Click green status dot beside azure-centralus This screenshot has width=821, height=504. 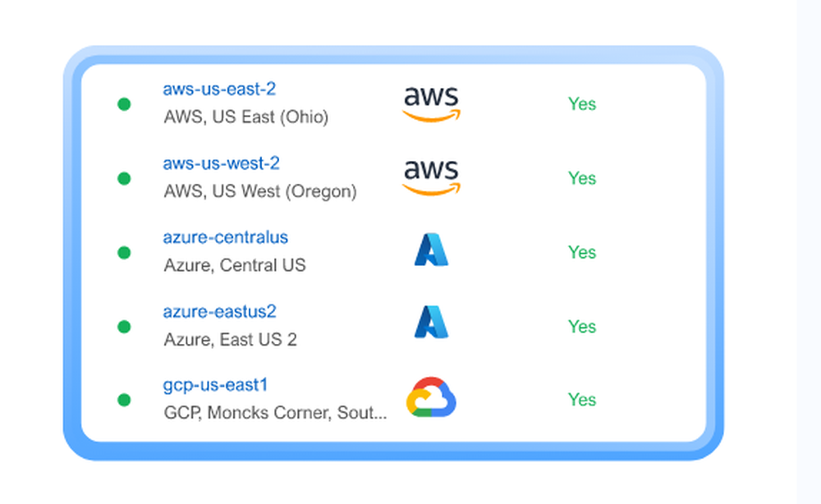tap(124, 253)
